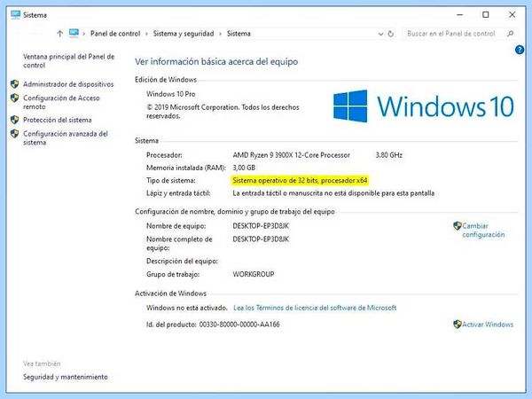
Task: Click the Activación de Windows section label
Action: [x=170, y=293]
